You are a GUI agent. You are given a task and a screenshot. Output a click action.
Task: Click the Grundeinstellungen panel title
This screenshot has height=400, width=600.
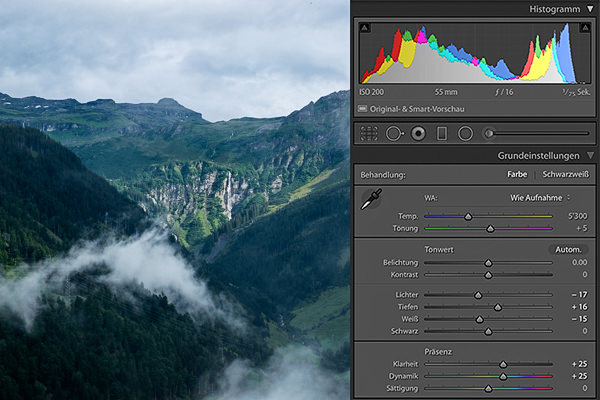tap(538, 156)
